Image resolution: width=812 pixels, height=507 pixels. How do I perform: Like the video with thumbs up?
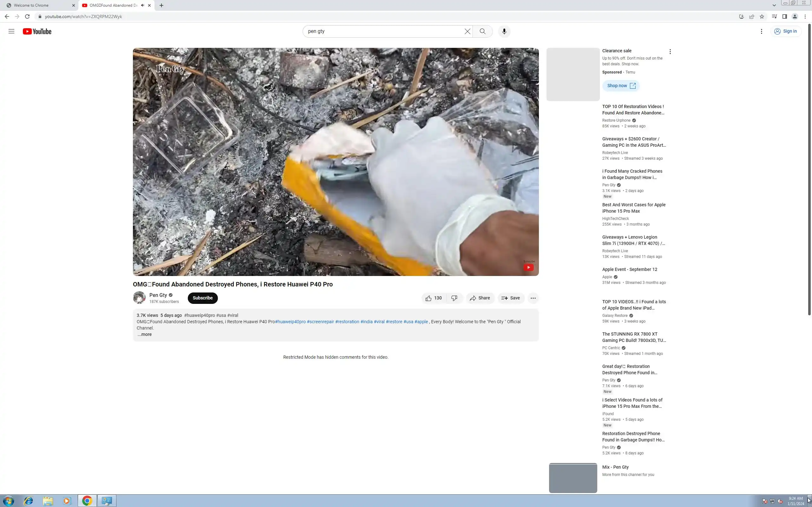(434, 298)
